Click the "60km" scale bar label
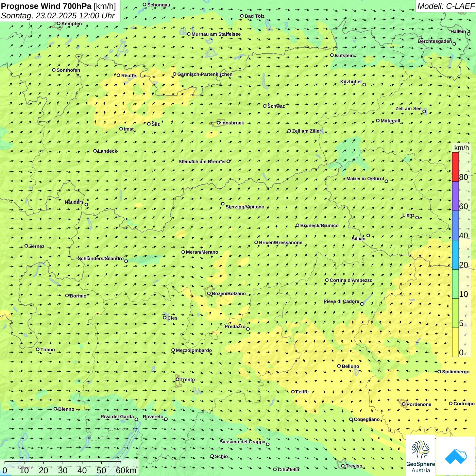Image resolution: width=476 pixels, height=476 pixels. 126,470
